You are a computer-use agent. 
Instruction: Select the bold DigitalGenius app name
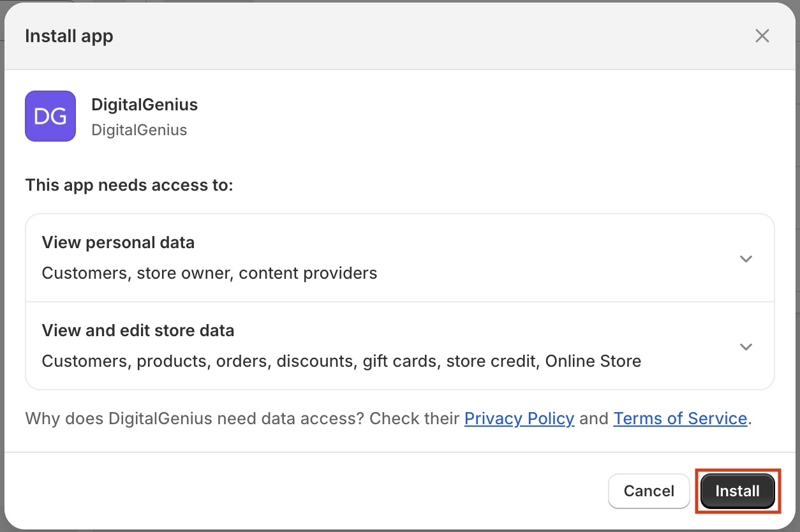[145, 105]
